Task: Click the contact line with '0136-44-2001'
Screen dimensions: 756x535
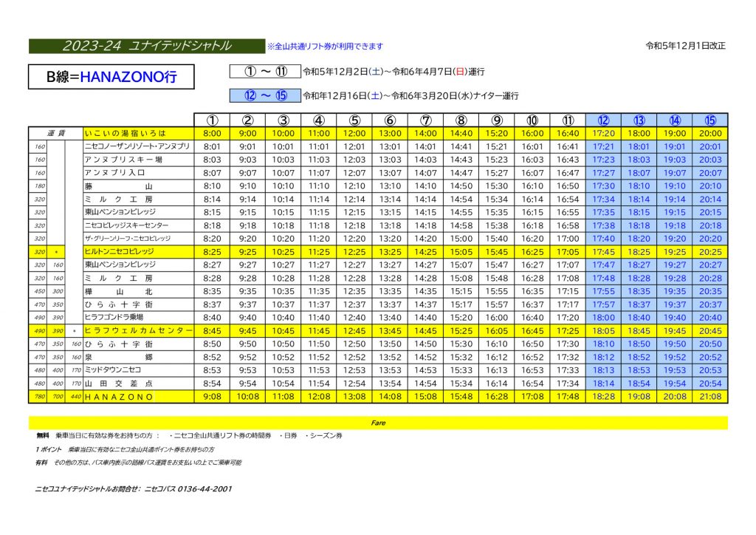Action: [134, 488]
